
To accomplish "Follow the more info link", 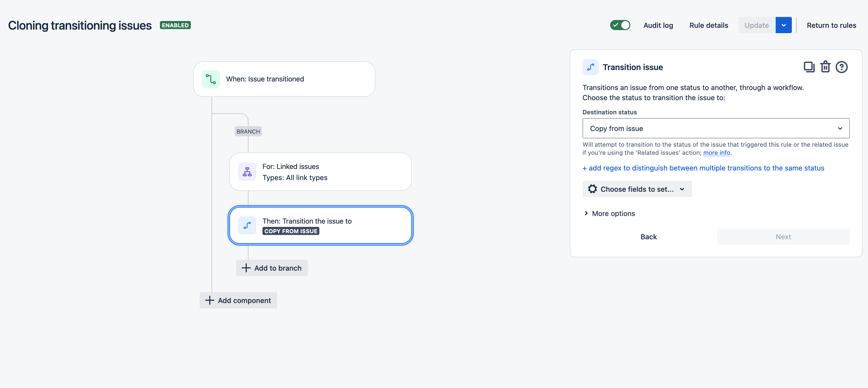I will 717,153.
